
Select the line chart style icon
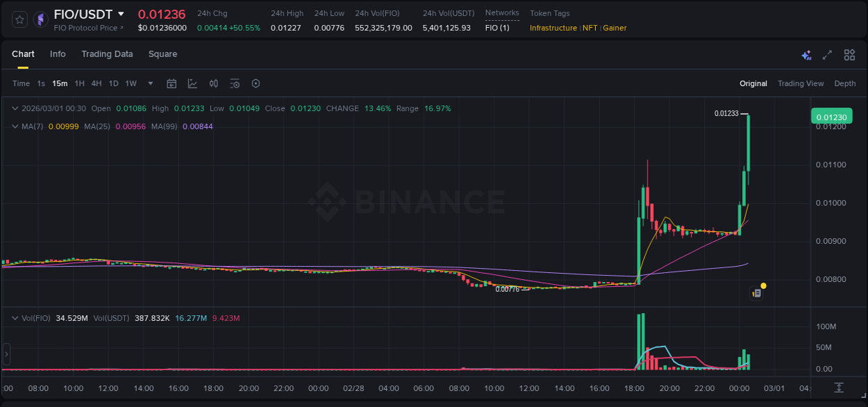click(x=192, y=83)
